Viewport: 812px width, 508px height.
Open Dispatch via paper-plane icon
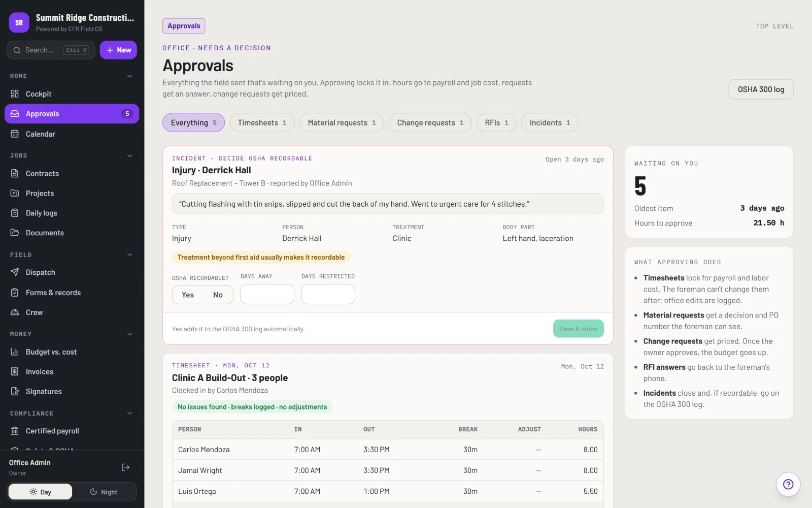pos(15,272)
